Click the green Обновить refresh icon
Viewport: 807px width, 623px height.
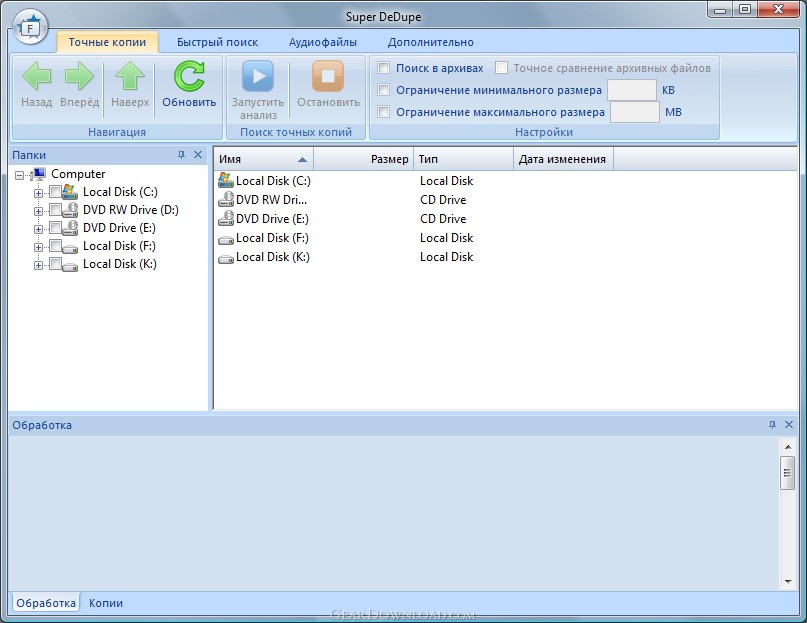pos(189,76)
